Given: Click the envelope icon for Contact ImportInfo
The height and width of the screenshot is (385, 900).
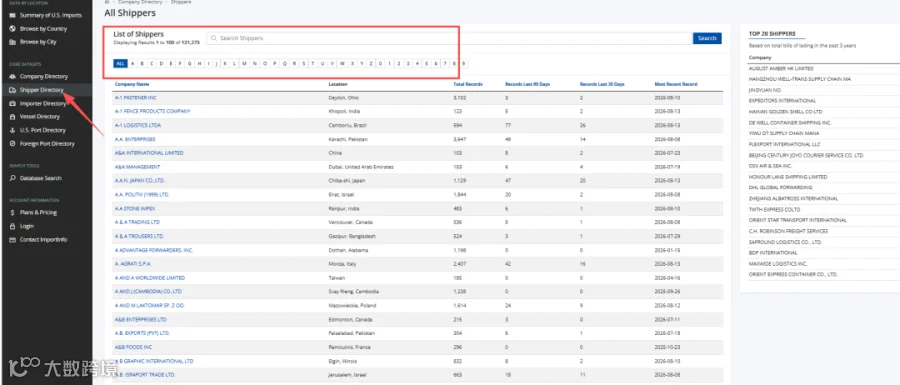Looking at the screenshot, I should pyautogui.click(x=13, y=239).
